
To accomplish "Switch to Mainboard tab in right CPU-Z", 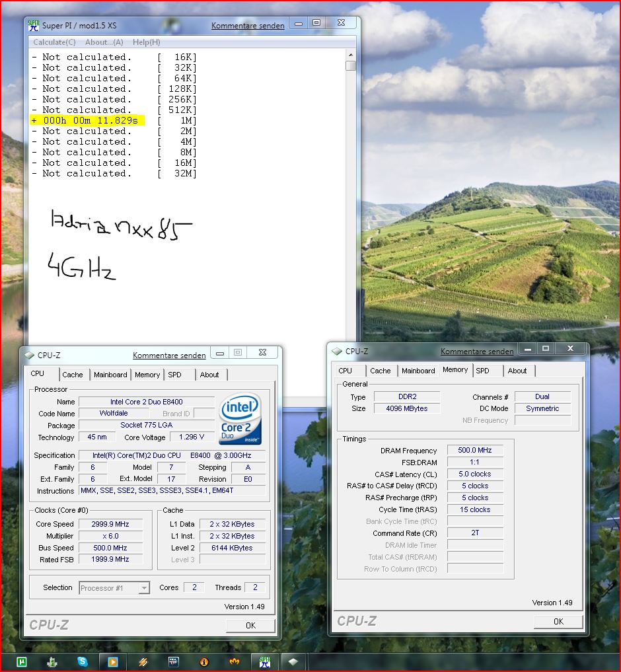I will (x=418, y=371).
